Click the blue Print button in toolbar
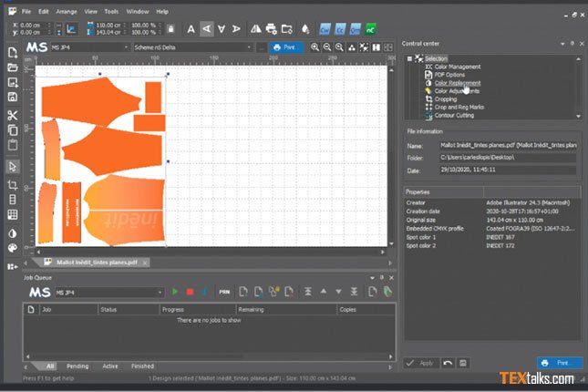This screenshot has width=588, height=392. tap(287, 46)
